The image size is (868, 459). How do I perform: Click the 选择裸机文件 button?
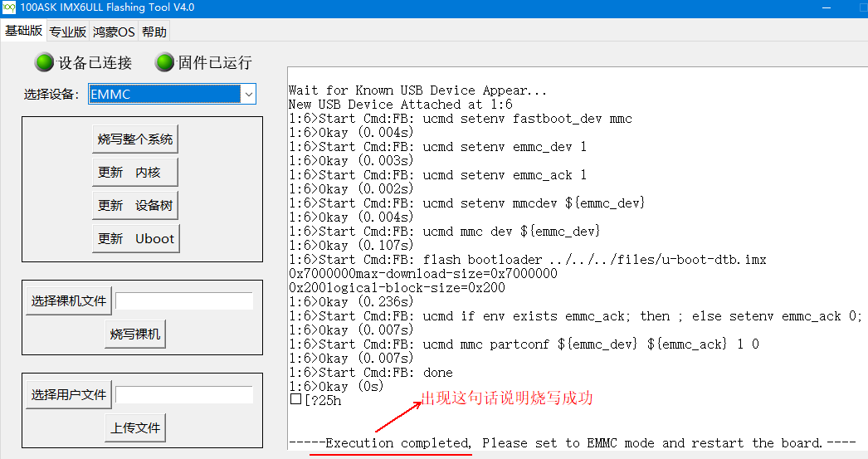[69, 300]
